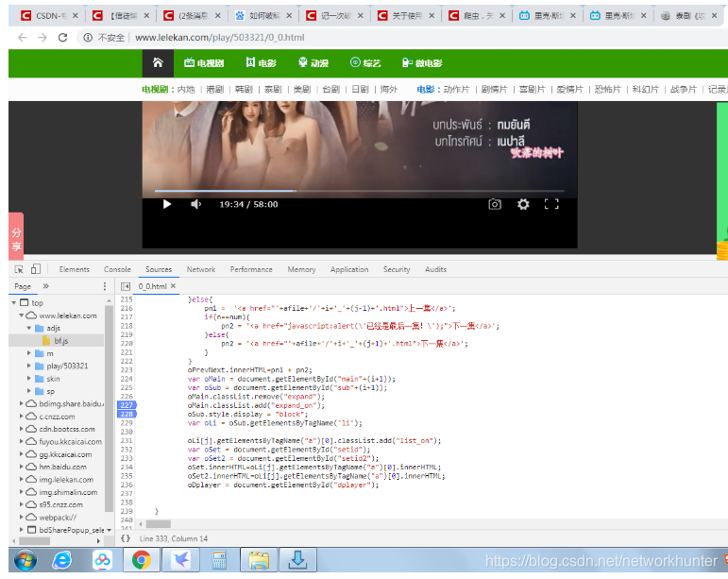Open the file explorer taskbar icon
The width and height of the screenshot is (728, 579).
pyautogui.click(x=259, y=560)
